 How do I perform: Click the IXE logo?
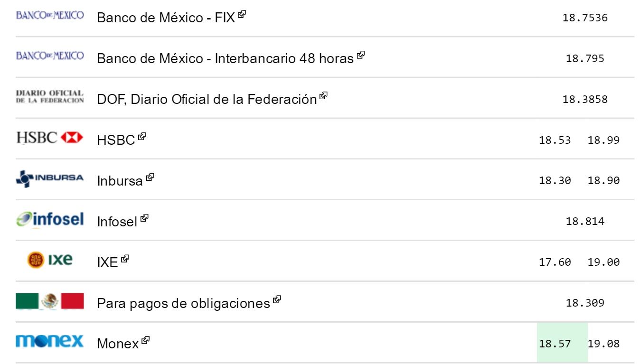[x=50, y=260]
